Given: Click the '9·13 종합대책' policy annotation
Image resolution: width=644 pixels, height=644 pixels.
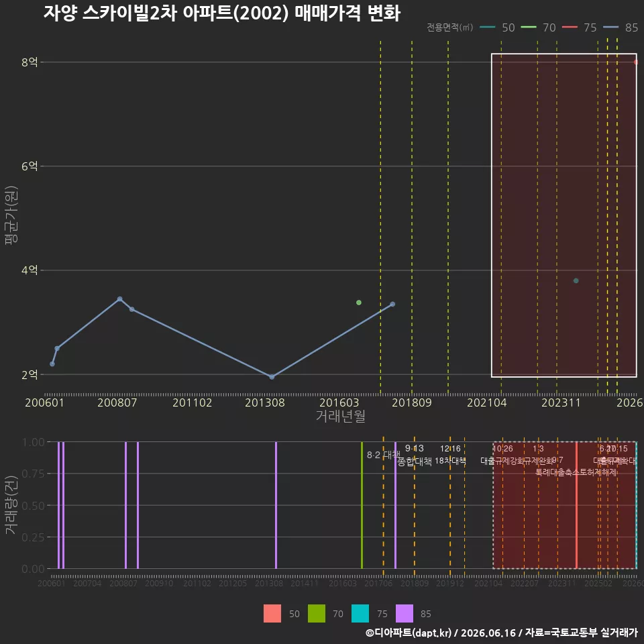Looking at the screenshot, I should [415, 455].
